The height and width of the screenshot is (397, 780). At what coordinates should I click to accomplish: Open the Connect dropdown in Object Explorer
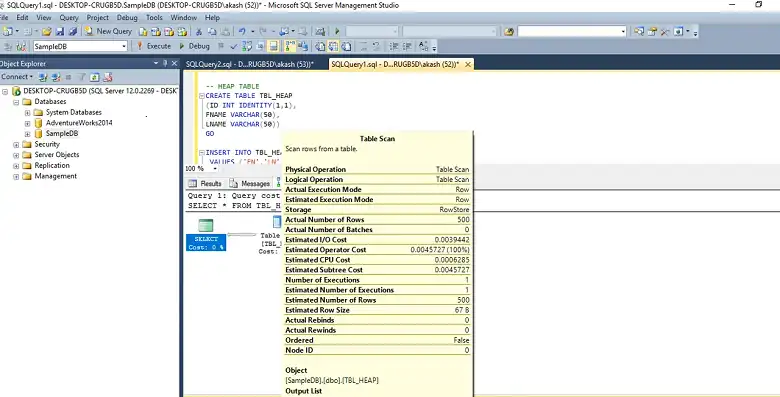point(16,77)
